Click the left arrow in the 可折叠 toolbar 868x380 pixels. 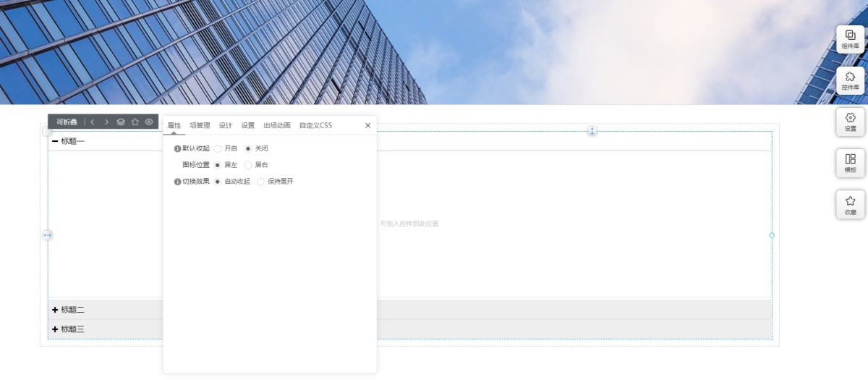93,122
